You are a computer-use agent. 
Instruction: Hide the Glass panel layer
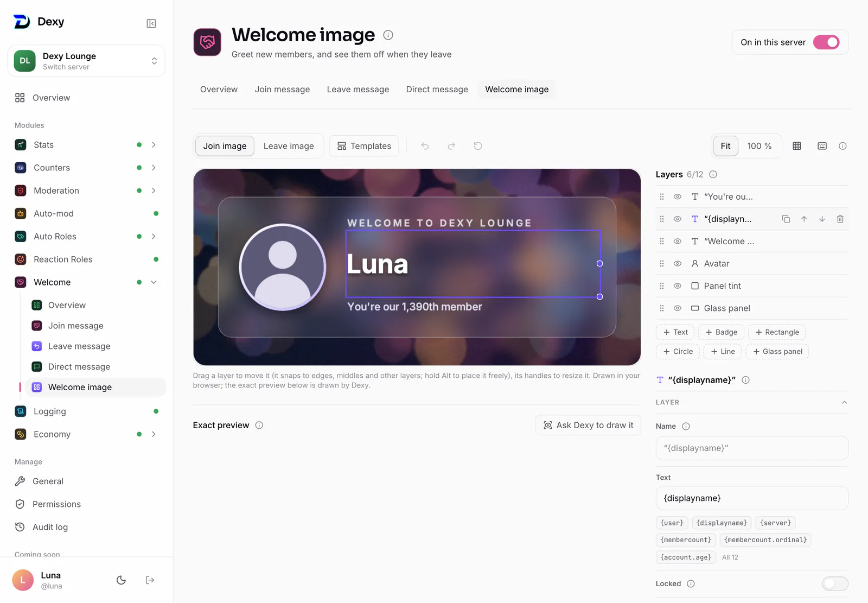tap(678, 308)
